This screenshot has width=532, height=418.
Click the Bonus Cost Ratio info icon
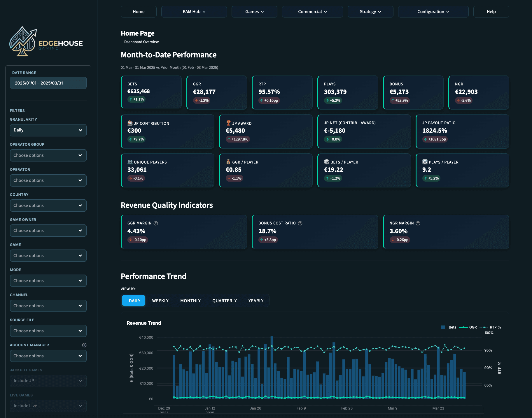pyautogui.click(x=300, y=223)
